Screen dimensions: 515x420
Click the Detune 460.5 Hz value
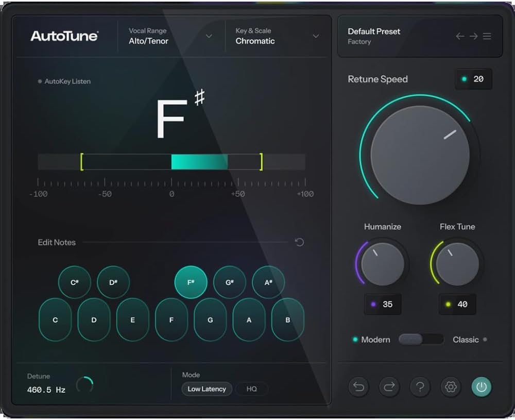46,390
